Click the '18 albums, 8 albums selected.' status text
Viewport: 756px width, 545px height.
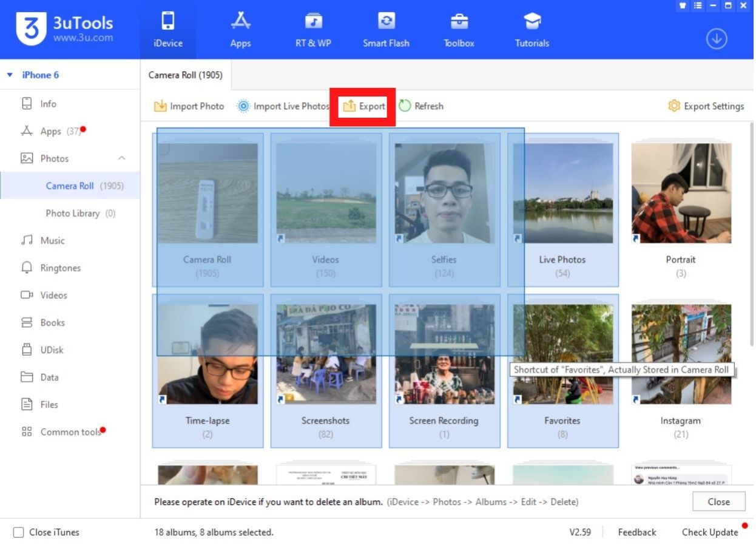click(x=214, y=532)
